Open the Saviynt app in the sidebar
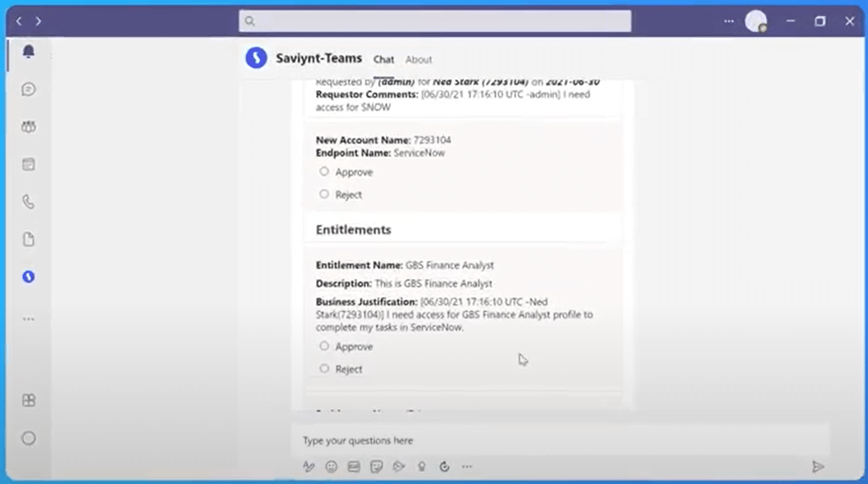 pyautogui.click(x=28, y=277)
